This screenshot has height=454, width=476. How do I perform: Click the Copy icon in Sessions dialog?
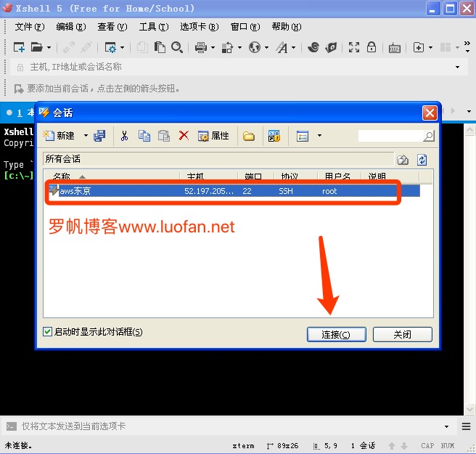click(144, 136)
